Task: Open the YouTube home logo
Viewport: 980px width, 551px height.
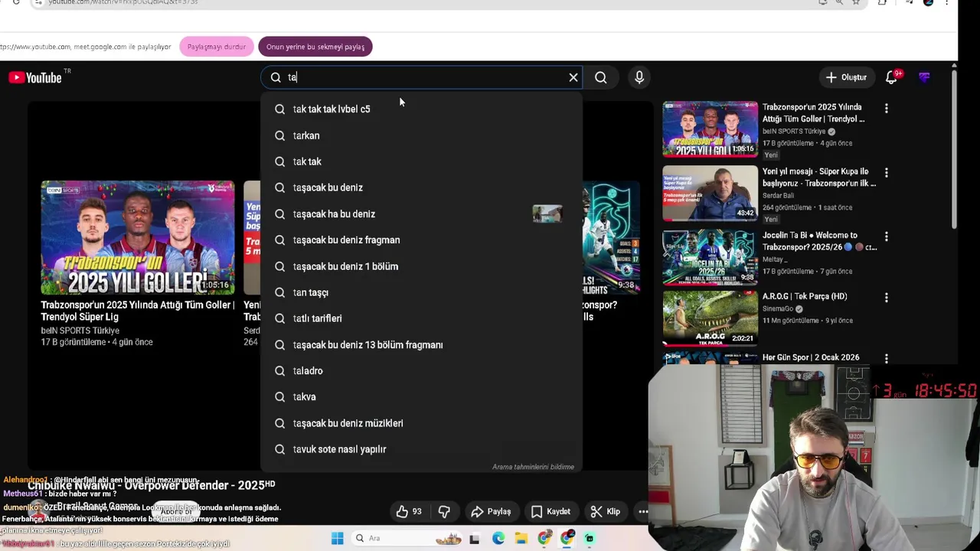Action: (35, 77)
